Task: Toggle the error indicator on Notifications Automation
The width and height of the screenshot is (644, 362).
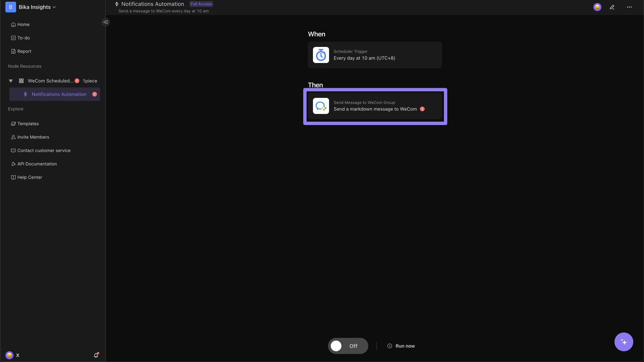Action: tap(95, 94)
